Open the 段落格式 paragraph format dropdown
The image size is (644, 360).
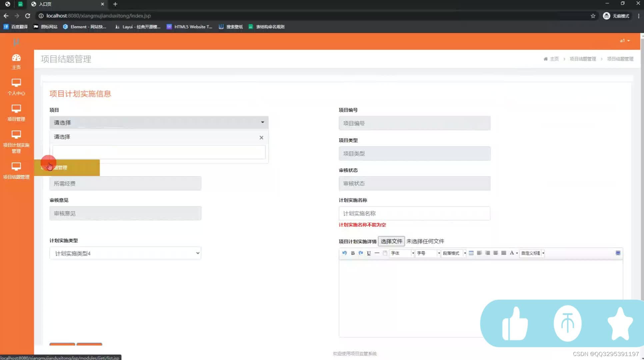[x=454, y=253]
